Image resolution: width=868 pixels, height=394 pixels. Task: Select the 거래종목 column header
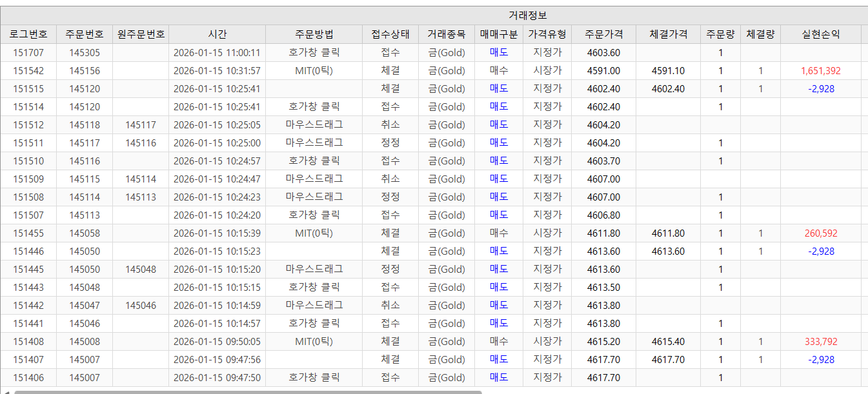click(x=447, y=34)
